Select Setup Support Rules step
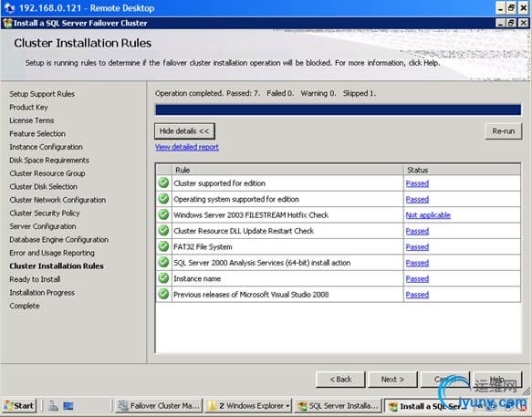Viewport: 532px width, 417px height. click(x=42, y=94)
